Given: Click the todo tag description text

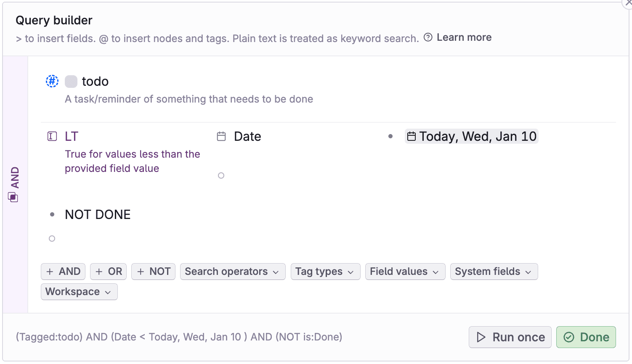Looking at the screenshot, I should tap(189, 99).
